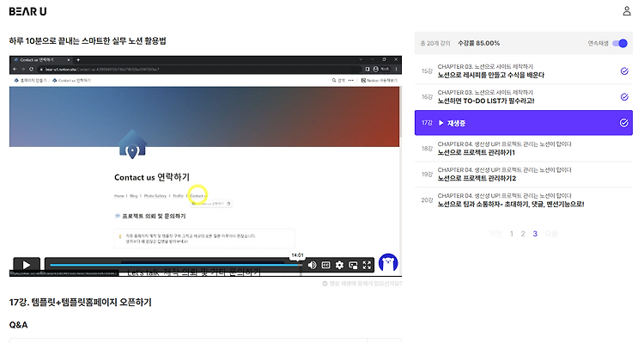Click the Q&A input field
644x343 pixels.
[x=188, y=340]
